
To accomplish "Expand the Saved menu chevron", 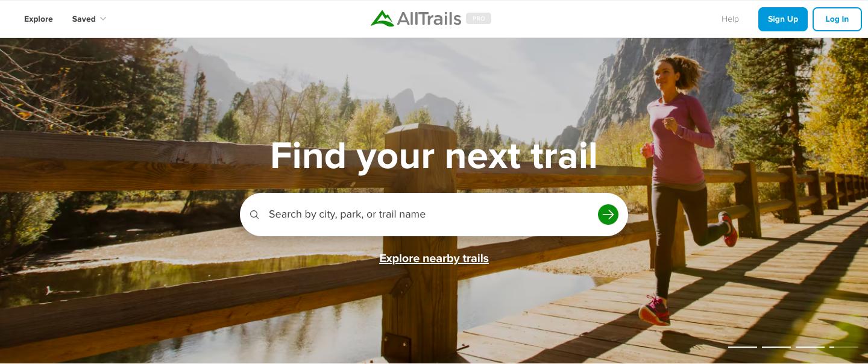I will click(x=103, y=19).
